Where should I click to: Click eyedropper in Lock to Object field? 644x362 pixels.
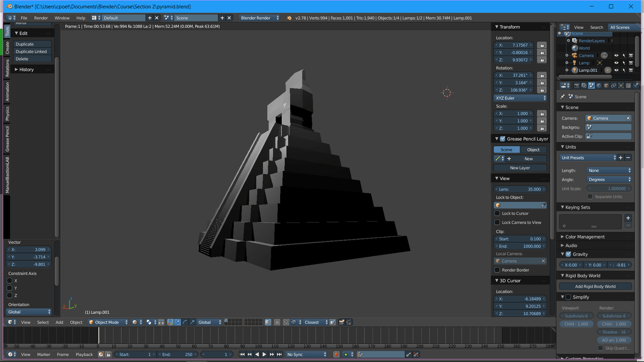[x=544, y=205]
